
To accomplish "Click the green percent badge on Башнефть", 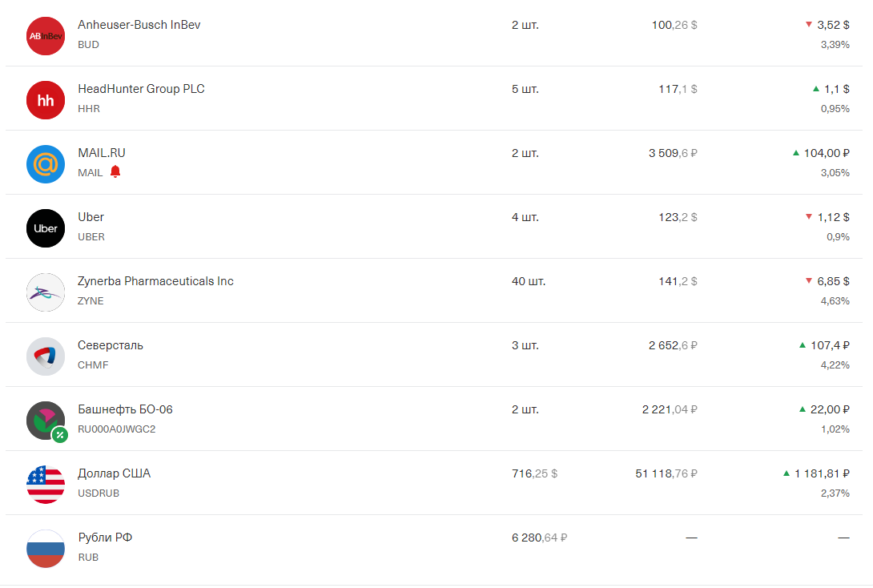I will [60, 435].
